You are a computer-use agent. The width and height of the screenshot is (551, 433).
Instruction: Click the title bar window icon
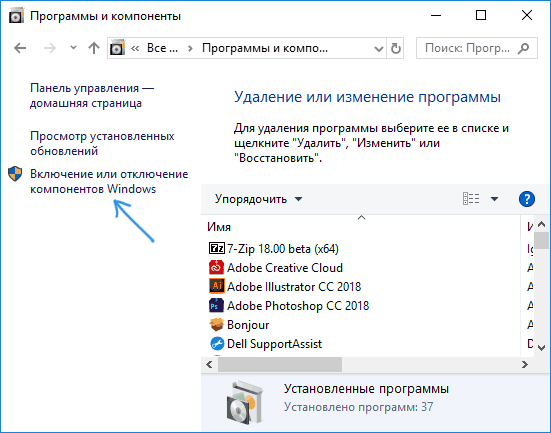[16, 16]
